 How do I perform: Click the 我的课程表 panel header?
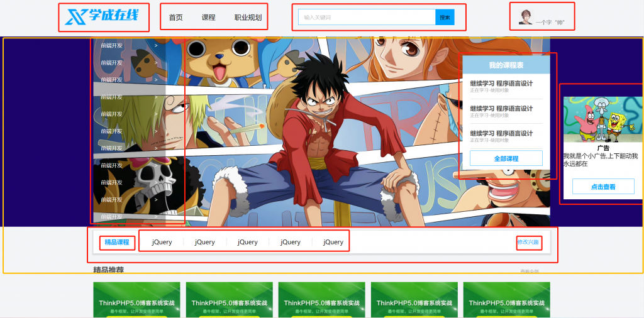click(x=506, y=65)
